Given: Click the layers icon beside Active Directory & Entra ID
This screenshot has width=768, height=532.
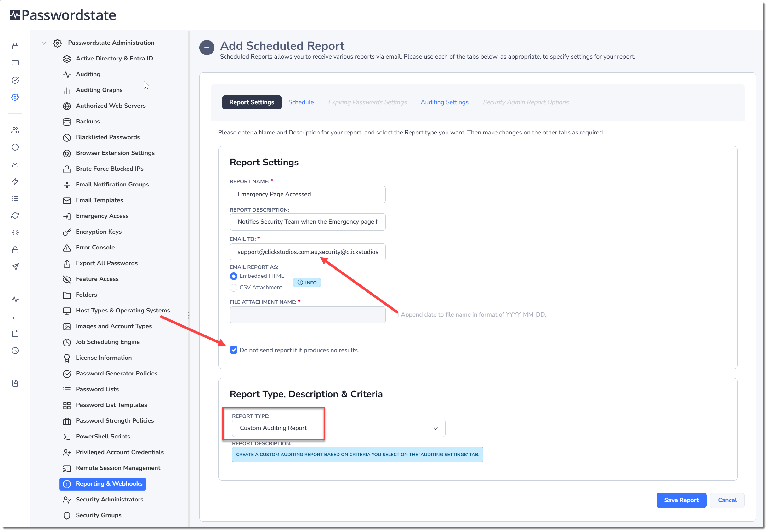Looking at the screenshot, I should tap(67, 59).
